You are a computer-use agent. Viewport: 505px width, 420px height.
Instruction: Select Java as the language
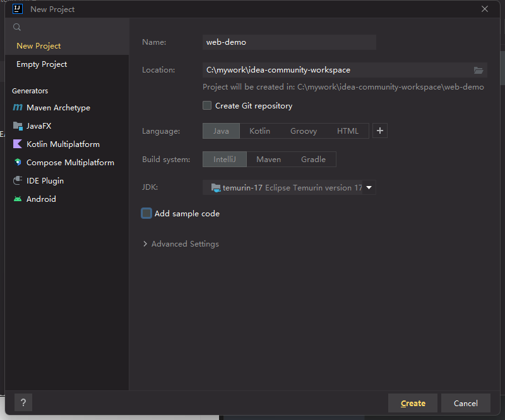(221, 131)
